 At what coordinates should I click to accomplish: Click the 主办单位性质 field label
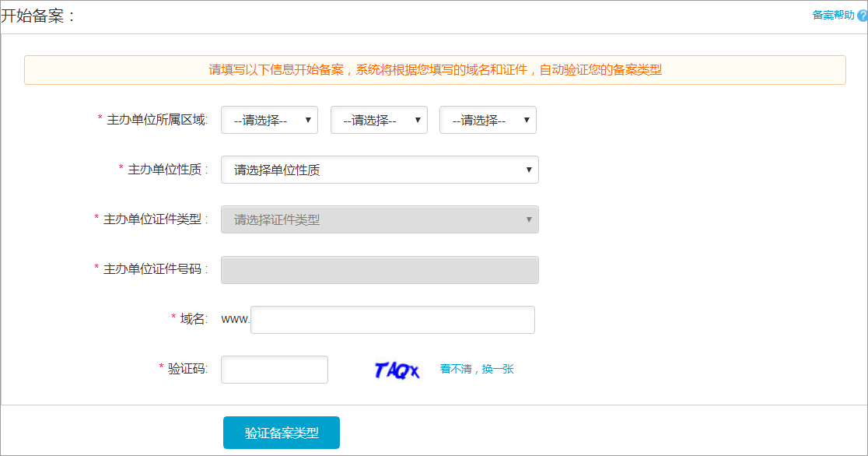(x=167, y=170)
